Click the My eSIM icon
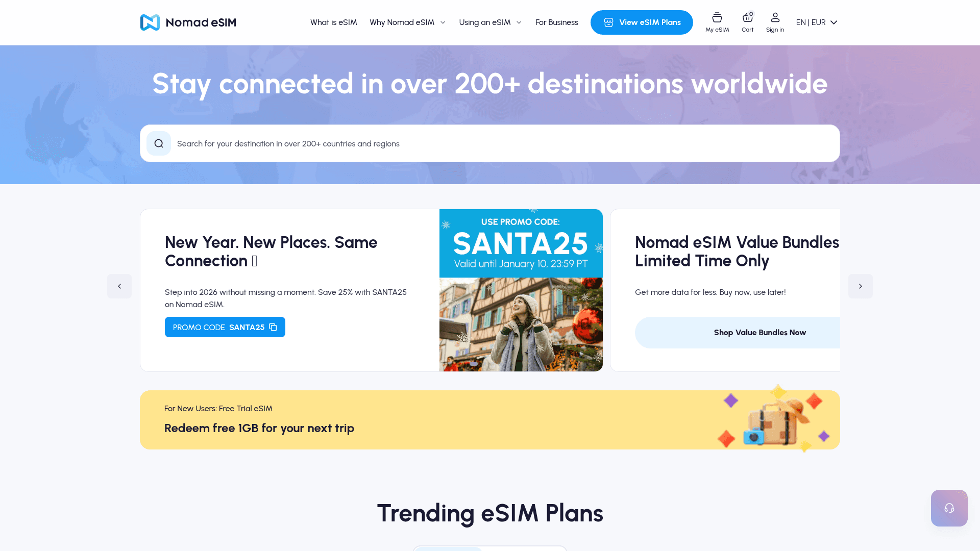Screen dimensions: 980x551 717,17
